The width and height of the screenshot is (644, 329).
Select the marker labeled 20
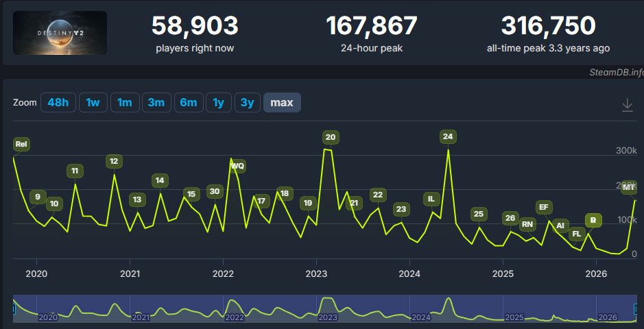331,137
